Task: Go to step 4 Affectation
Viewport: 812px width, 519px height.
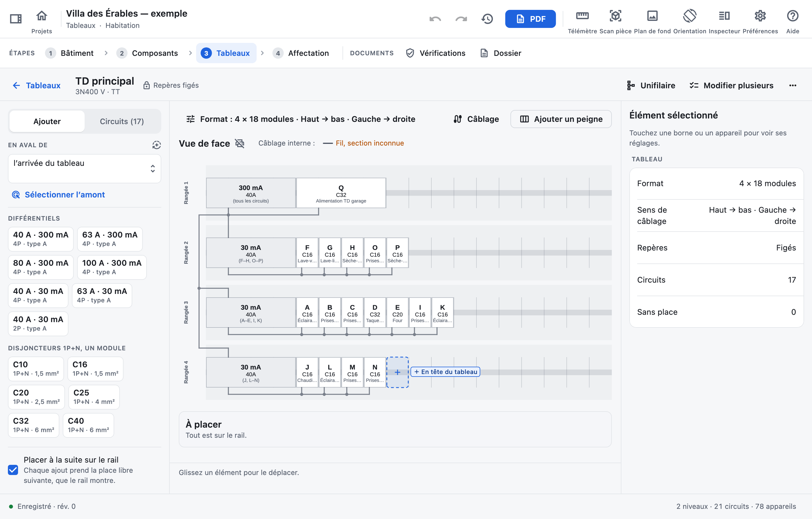Action: [301, 53]
